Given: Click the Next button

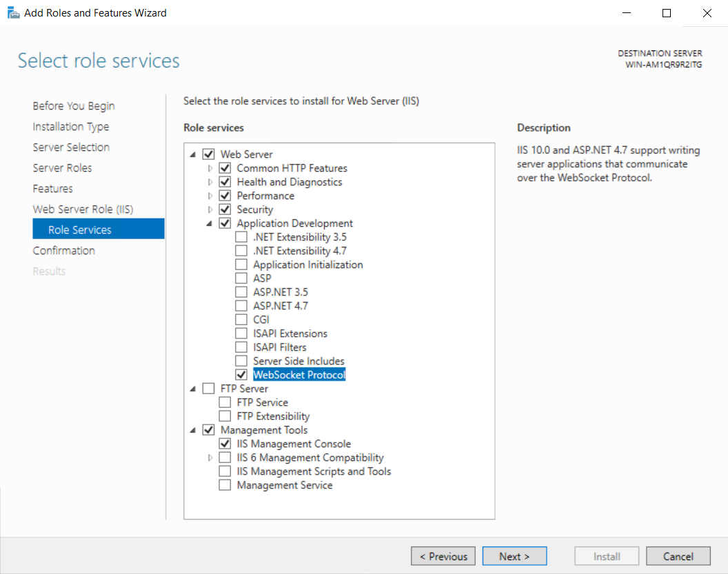Looking at the screenshot, I should tap(514, 557).
